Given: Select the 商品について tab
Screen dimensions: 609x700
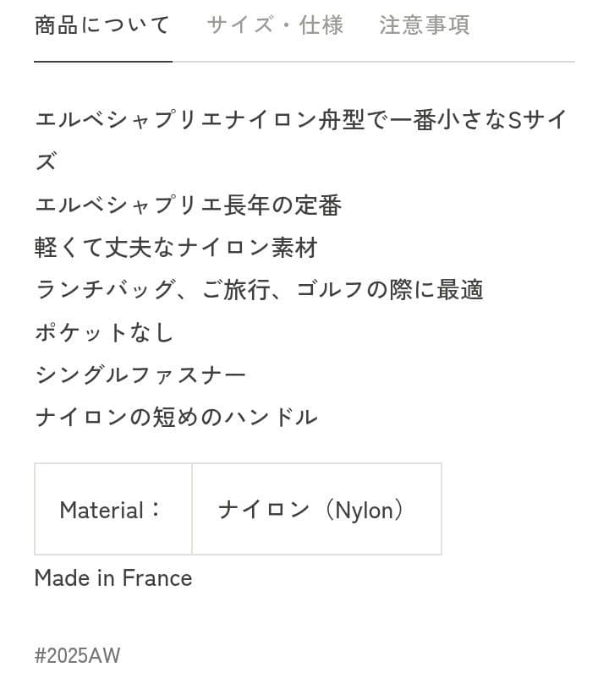Looking at the screenshot, I should (101, 25).
